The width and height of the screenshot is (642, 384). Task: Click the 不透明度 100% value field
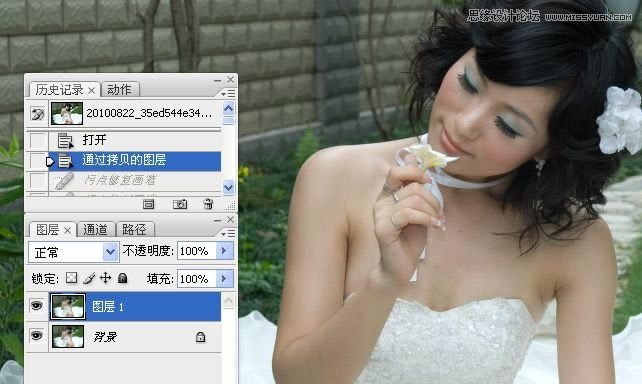[197, 251]
